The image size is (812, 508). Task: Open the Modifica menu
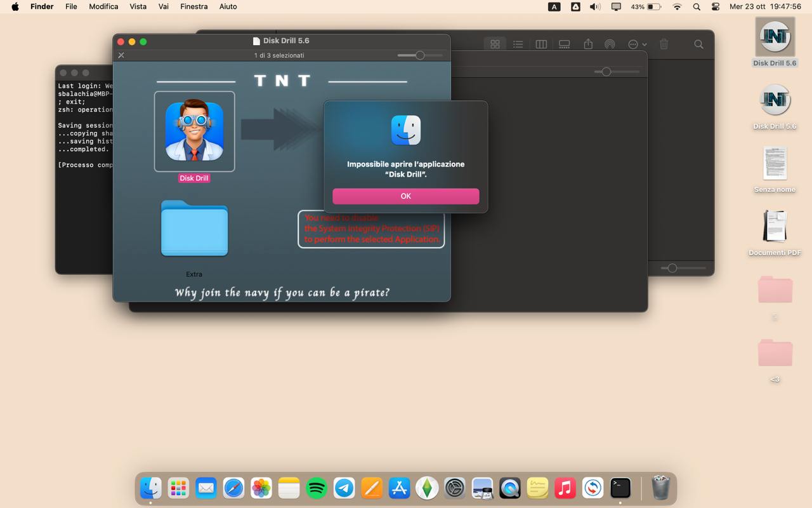tap(103, 6)
